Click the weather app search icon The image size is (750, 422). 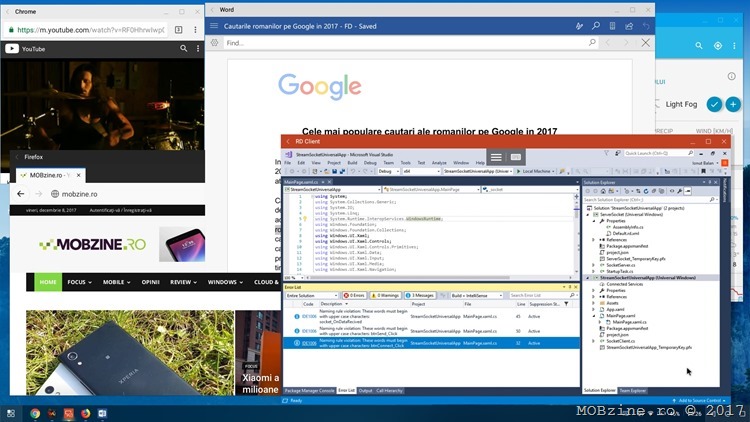click(x=699, y=45)
